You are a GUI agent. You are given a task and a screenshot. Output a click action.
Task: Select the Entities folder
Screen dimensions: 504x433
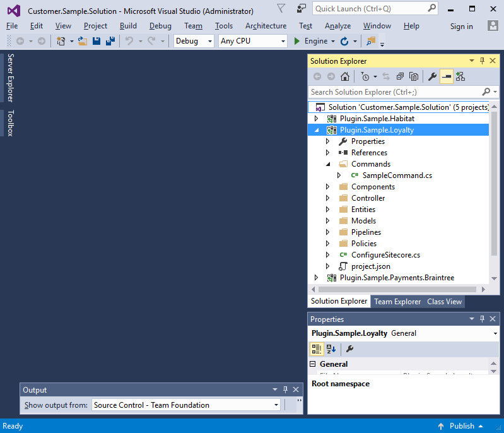(x=363, y=210)
